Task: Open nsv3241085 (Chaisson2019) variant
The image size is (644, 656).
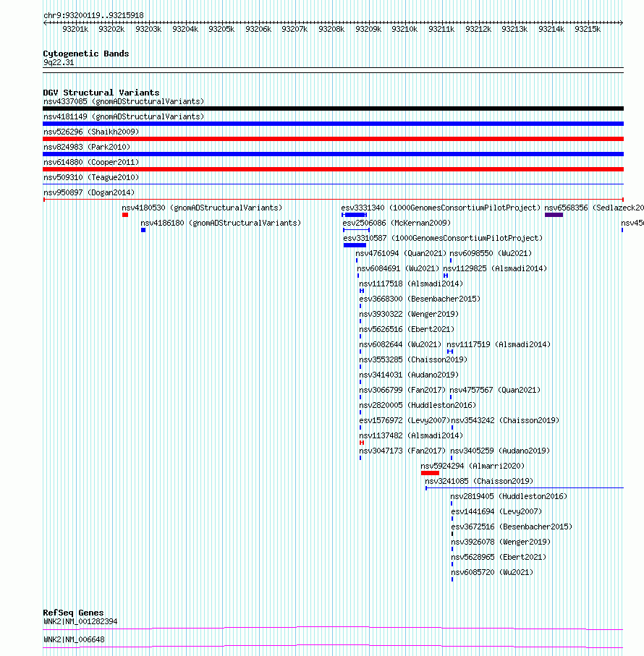Action: click(x=479, y=481)
